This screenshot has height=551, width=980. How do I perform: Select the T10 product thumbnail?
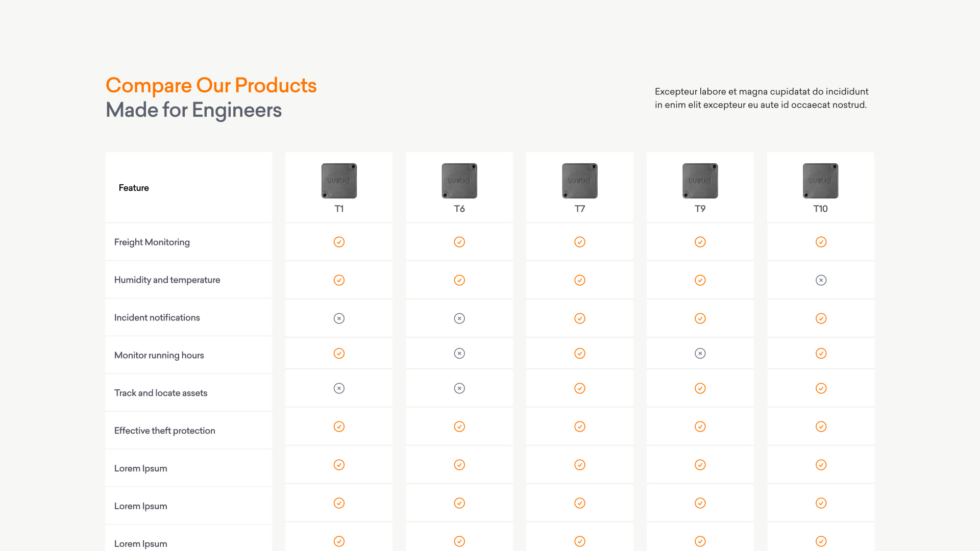coord(821,181)
